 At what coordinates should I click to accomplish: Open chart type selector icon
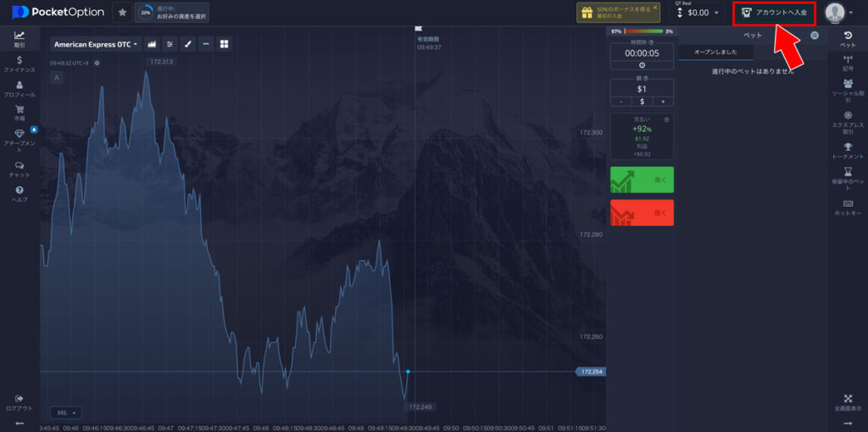pyautogui.click(x=152, y=44)
